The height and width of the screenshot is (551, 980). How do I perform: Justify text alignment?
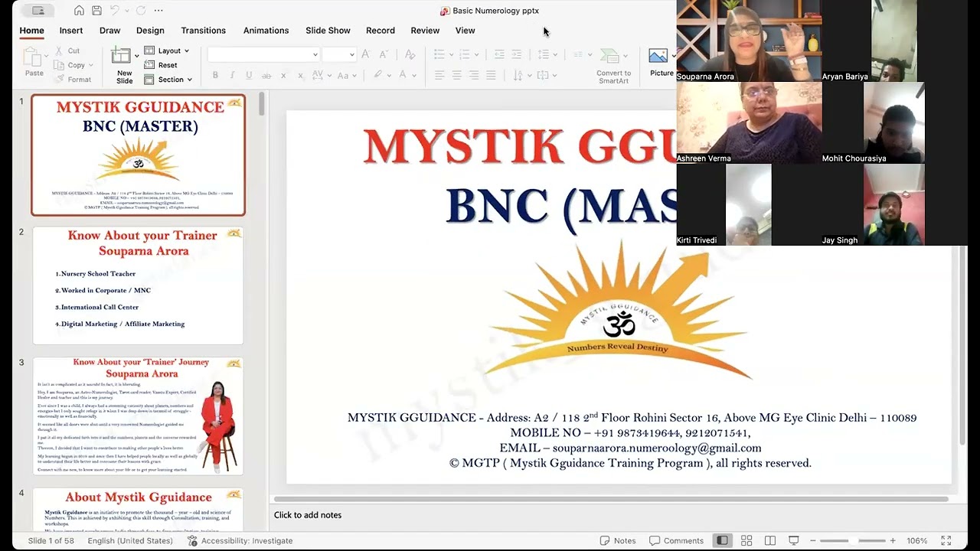tap(491, 75)
